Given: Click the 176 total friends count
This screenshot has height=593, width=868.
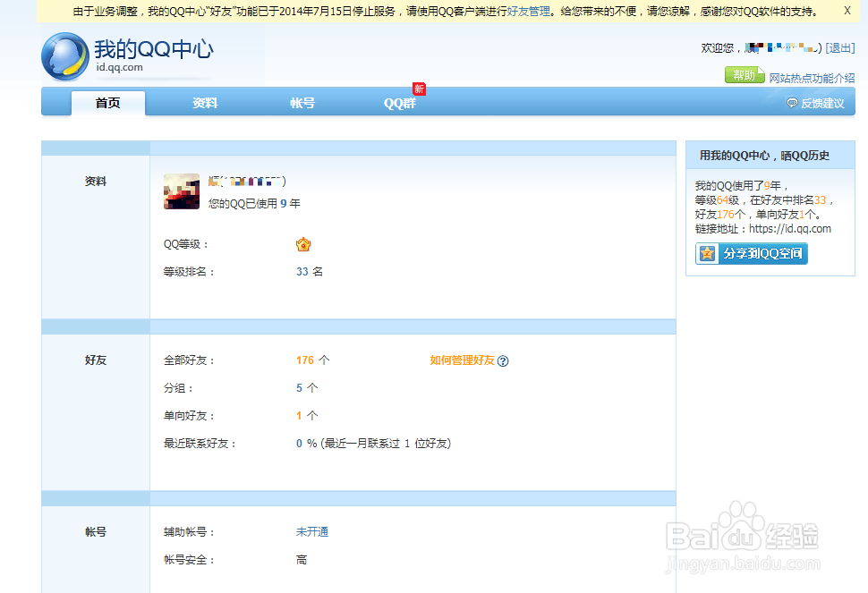Looking at the screenshot, I should pyautogui.click(x=305, y=360).
